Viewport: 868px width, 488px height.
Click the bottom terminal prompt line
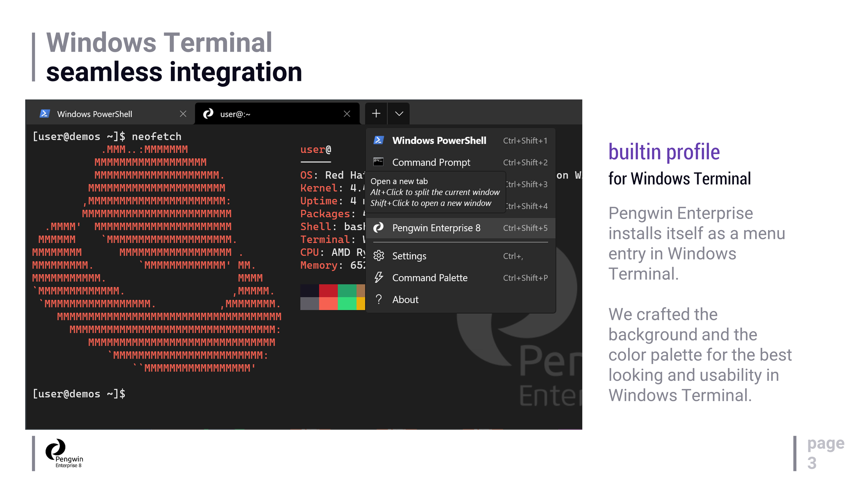tap(79, 394)
